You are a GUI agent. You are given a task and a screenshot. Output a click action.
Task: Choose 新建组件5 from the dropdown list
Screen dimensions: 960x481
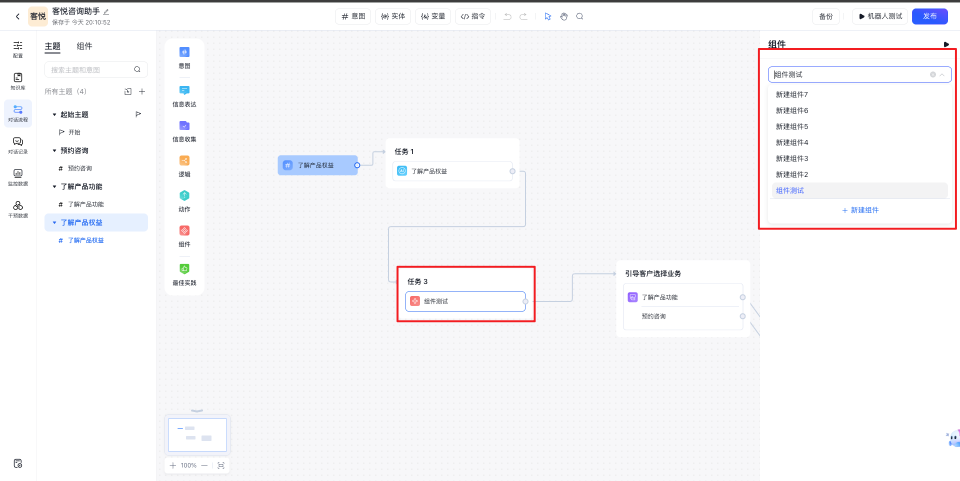tap(792, 126)
